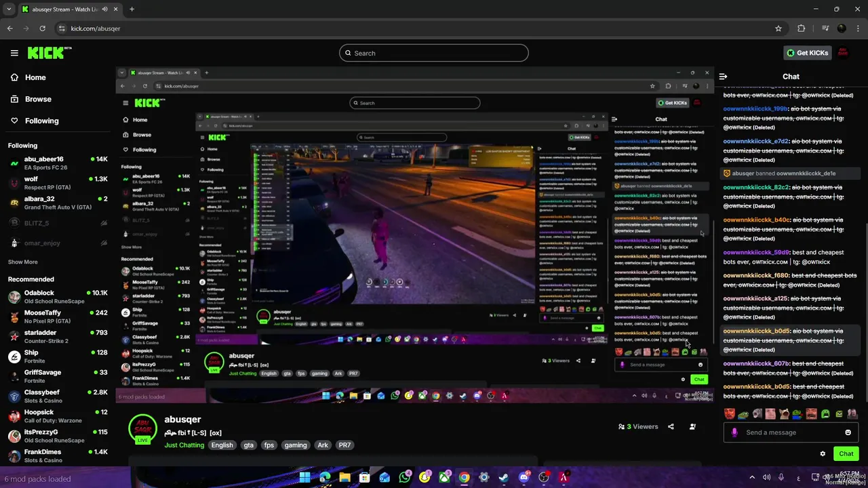Screen dimensions: 868x488
Task: Open File Explorer from taskbar
Action: tap(344, 478)
